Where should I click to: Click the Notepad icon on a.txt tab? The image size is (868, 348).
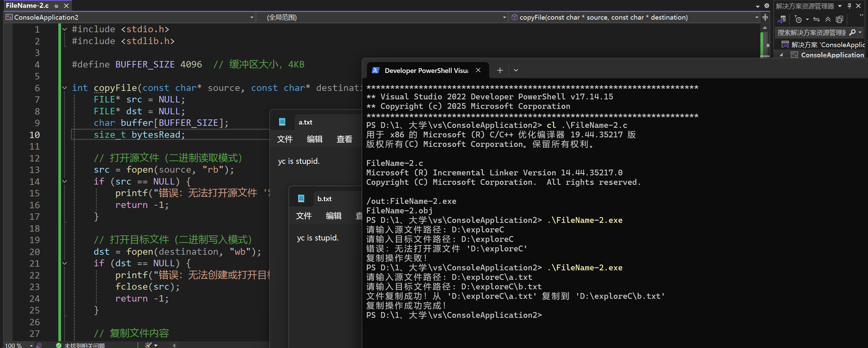[282, 122]
